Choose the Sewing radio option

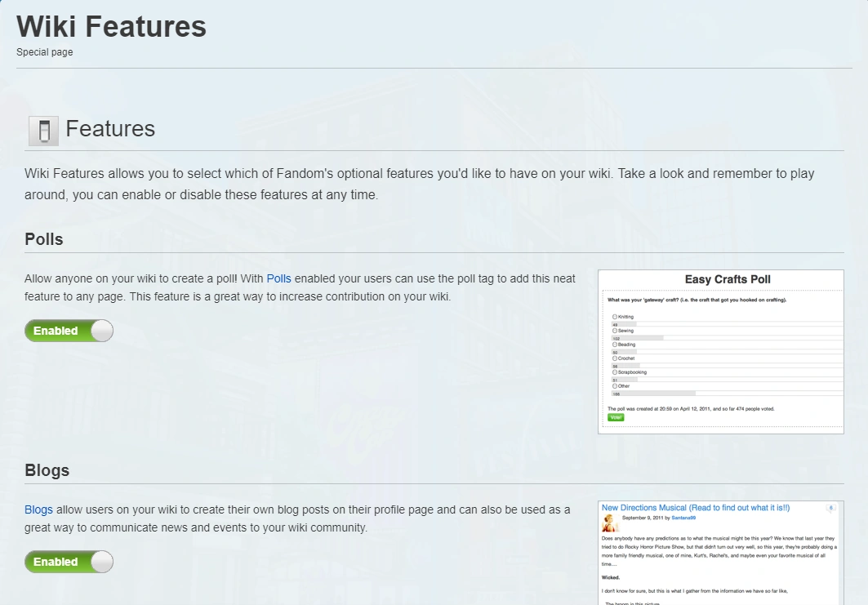615,331
